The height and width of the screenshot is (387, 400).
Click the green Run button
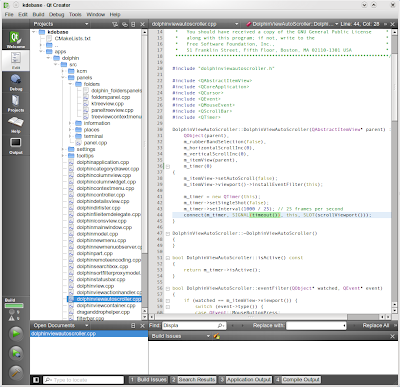tap(16, 334)
